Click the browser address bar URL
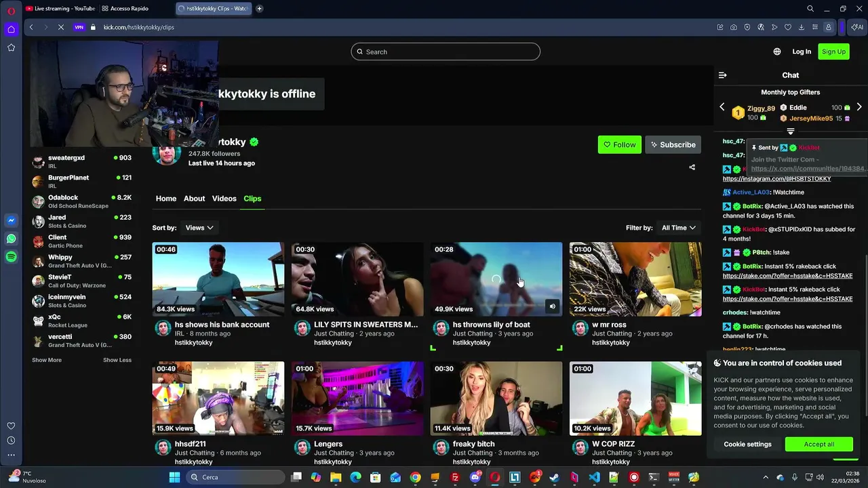This screenshot has height=488, width=868. tap(139, 27)
